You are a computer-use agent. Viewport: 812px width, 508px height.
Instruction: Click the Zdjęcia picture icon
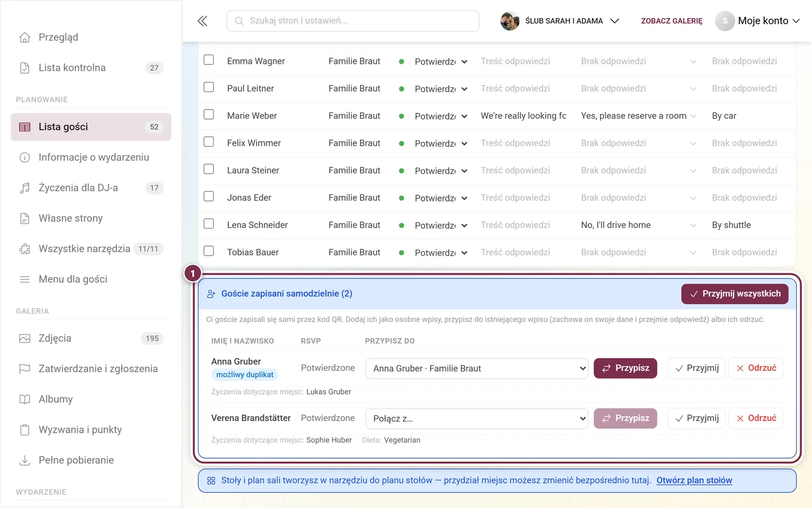[x=25, y=339]
